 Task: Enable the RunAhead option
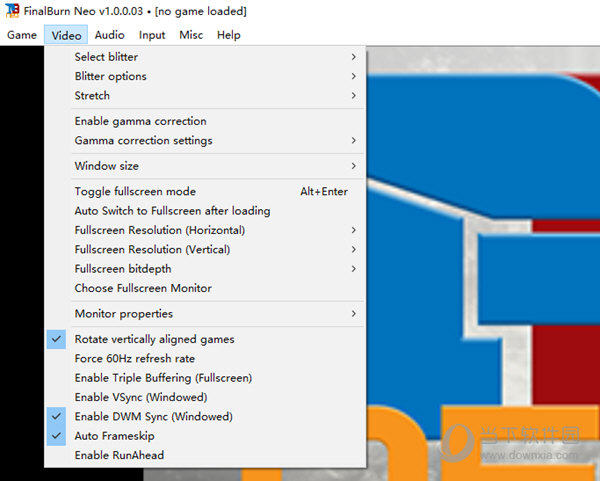205,455
